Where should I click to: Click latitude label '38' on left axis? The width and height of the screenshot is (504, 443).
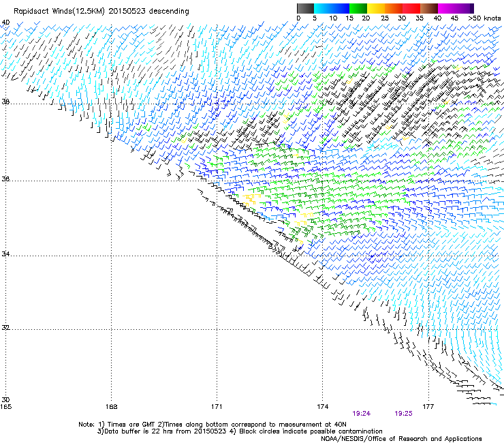tap(5, 102)
